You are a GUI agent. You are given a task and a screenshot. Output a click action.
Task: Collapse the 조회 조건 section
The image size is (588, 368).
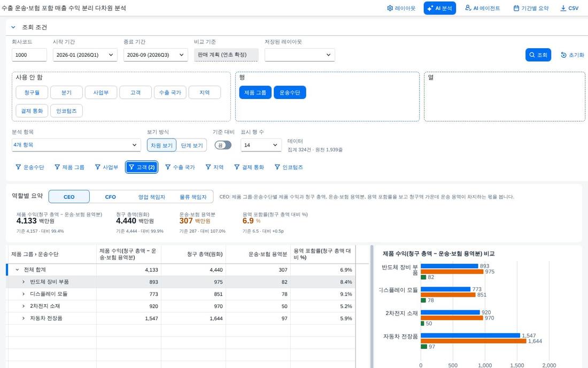[x=13, y=27]
